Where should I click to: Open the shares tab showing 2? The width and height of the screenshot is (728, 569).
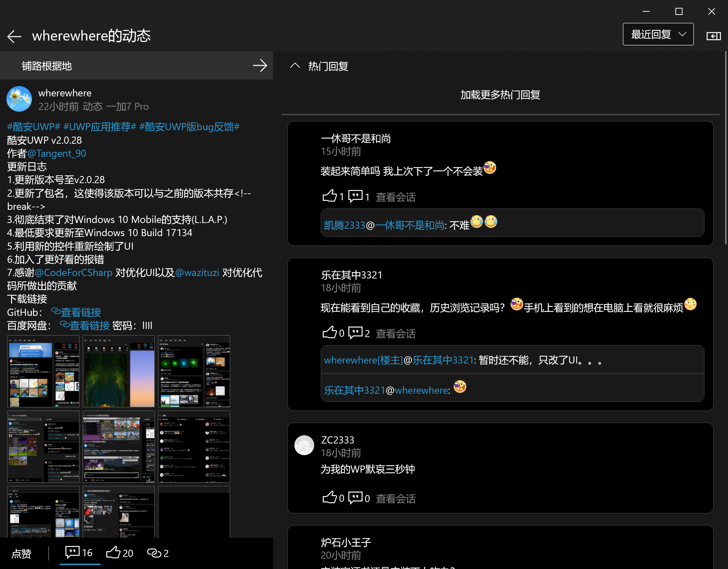click(x=158, y=553)
